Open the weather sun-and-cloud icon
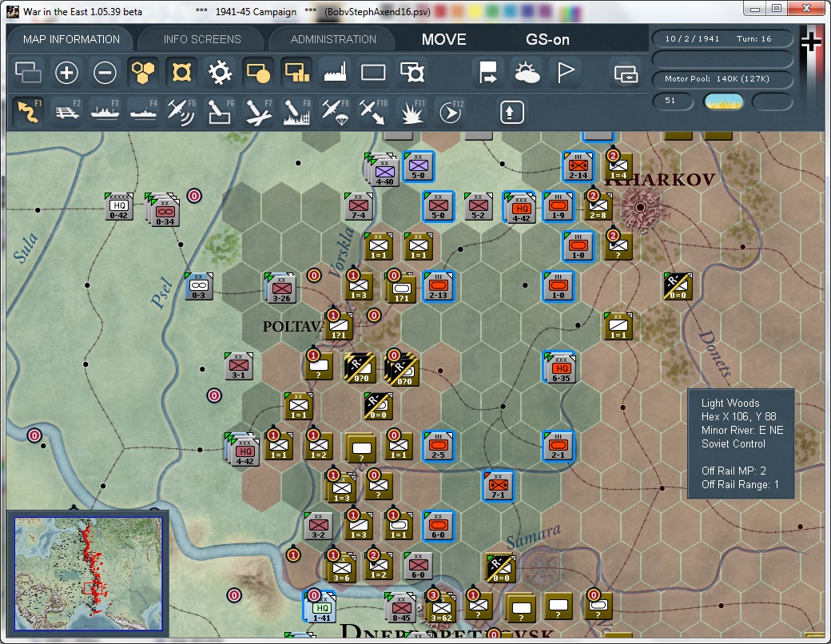The width and height of the screenshot is (831, 644). pos(527,73)
